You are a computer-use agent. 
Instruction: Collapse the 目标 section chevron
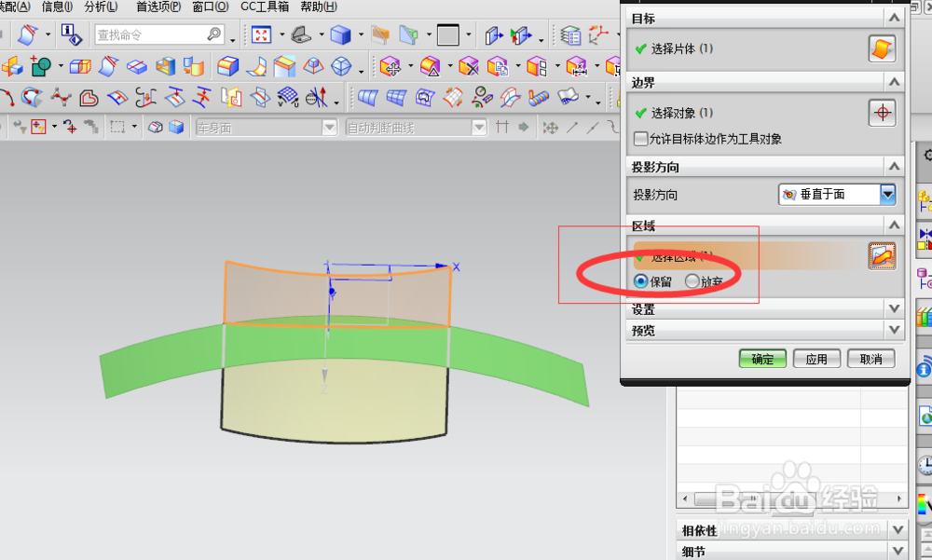(x=894, y=18)
